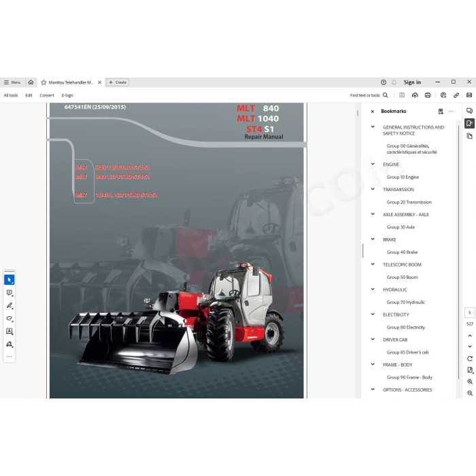Go to next page down arrow

point(470,346)
